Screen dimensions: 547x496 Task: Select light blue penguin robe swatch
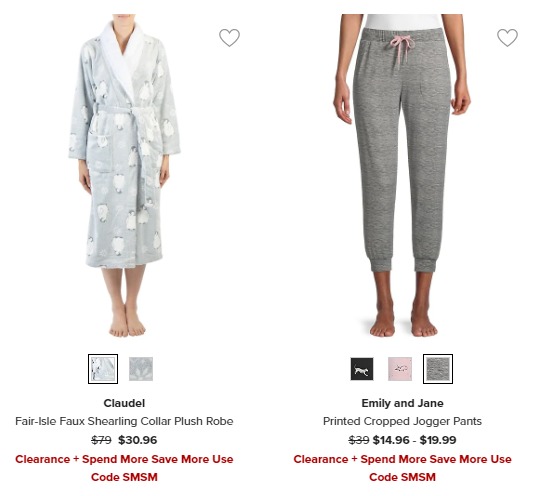click(103, 369)
